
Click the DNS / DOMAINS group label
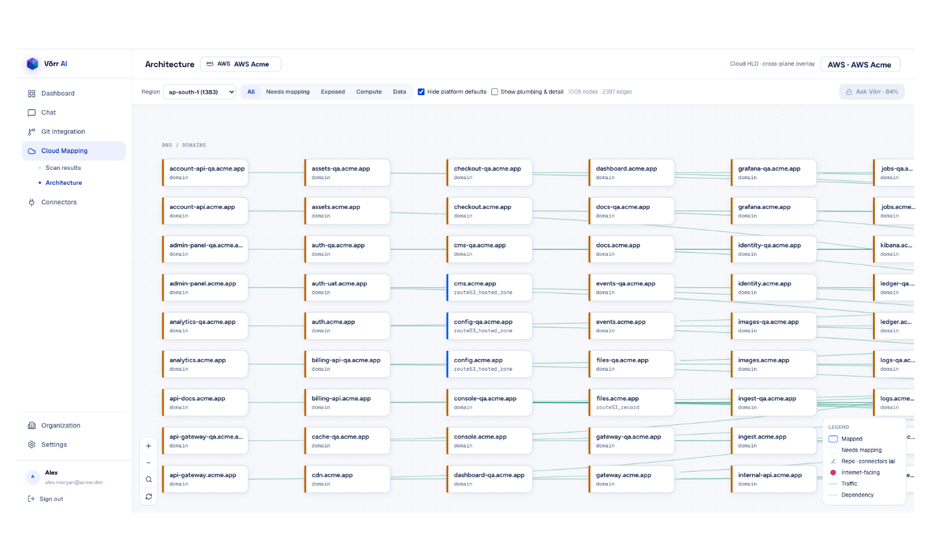[x=184, y=145]
